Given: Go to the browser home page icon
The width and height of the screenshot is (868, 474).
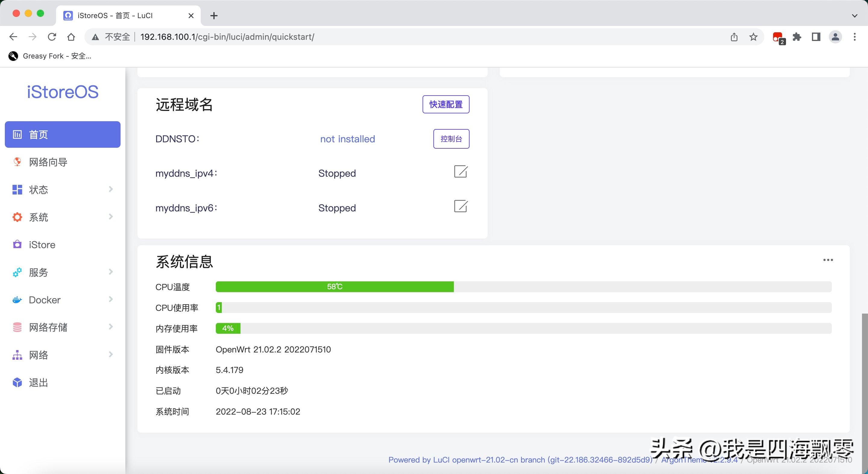Looking at the screenshot, I should click(71, 37).
